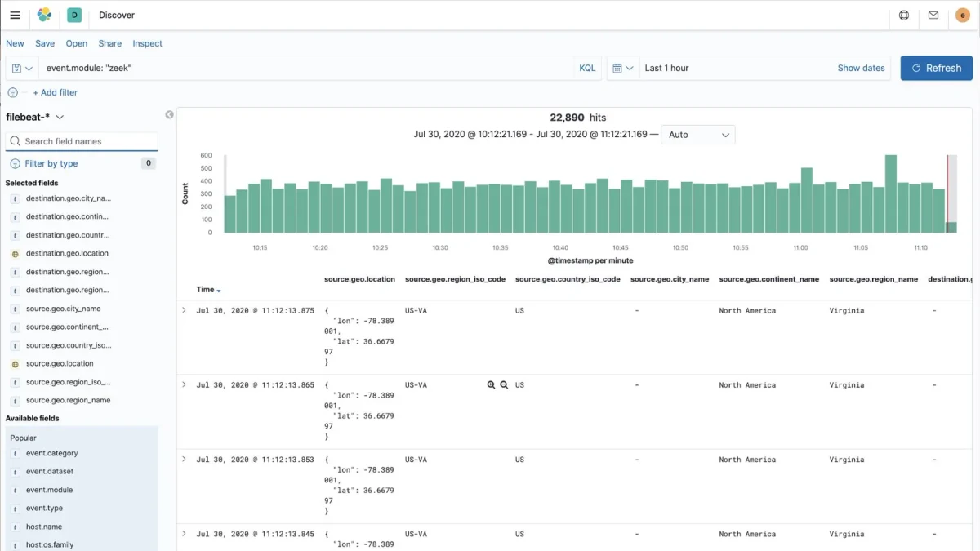The image size is (980, 551).
Task: Click the source.geo.region_name column header
Action: click(874, 279)
